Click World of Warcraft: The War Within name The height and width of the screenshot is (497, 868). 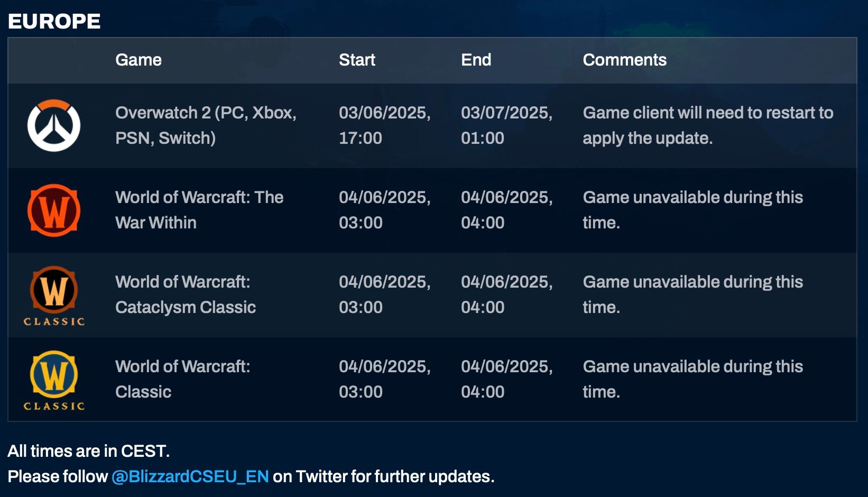[x=199, y=210]
